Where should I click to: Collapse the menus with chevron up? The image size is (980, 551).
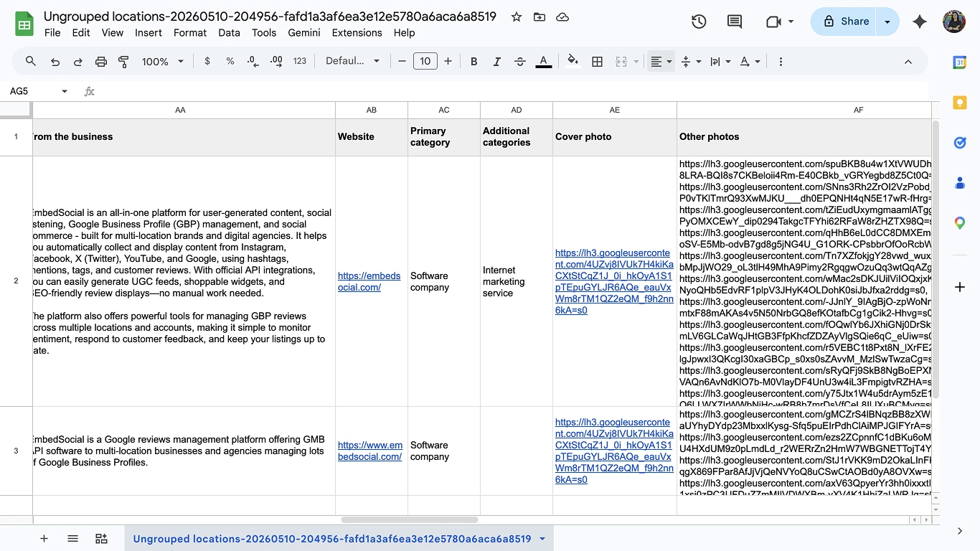click(x=908, y=62)
